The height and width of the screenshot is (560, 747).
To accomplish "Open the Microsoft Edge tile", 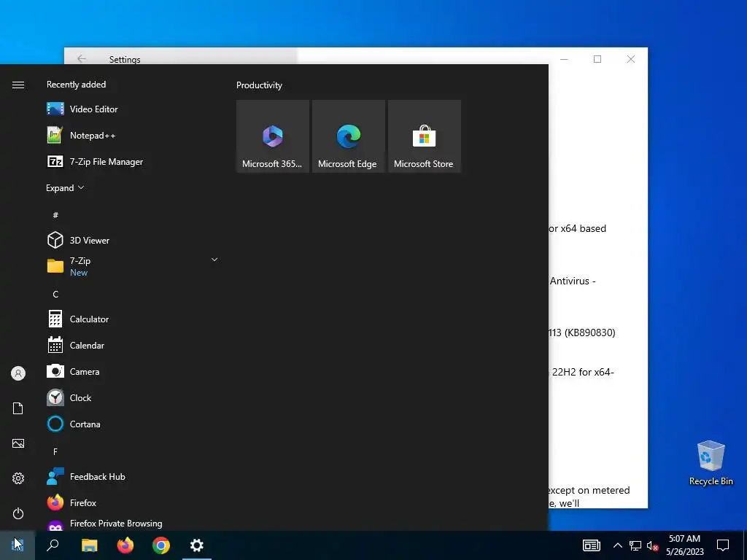I will [348, 136].
